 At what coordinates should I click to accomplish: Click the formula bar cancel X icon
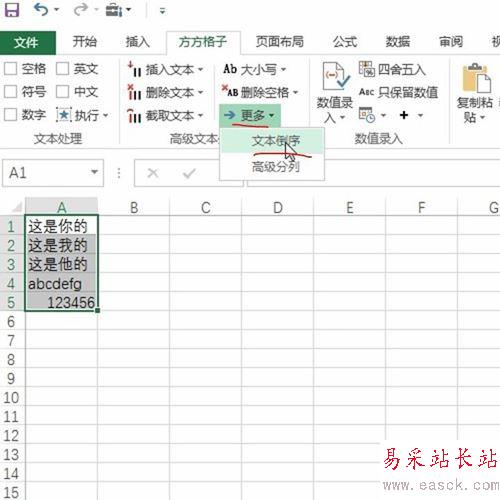[x=153, y=173]
